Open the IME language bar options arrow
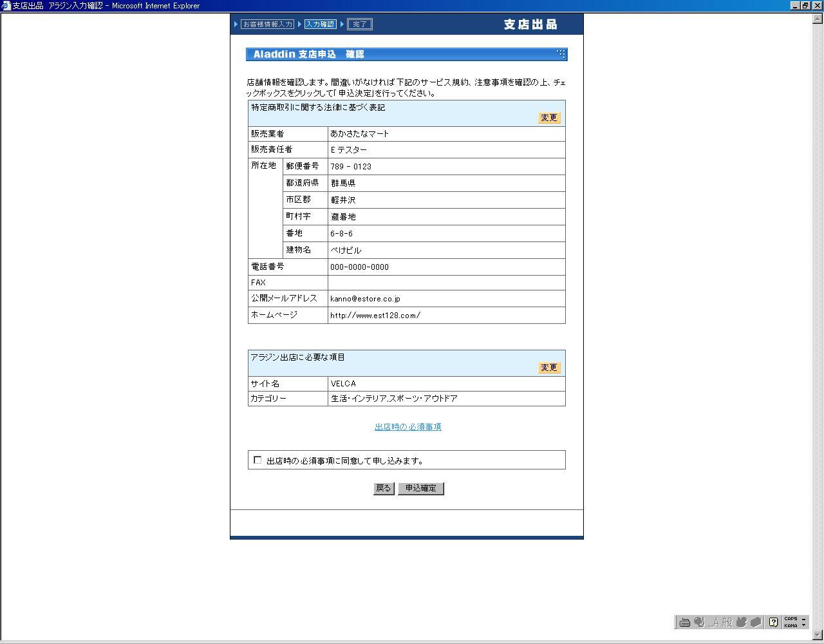This screenshot has width=824, height=644. pos(804,625)
